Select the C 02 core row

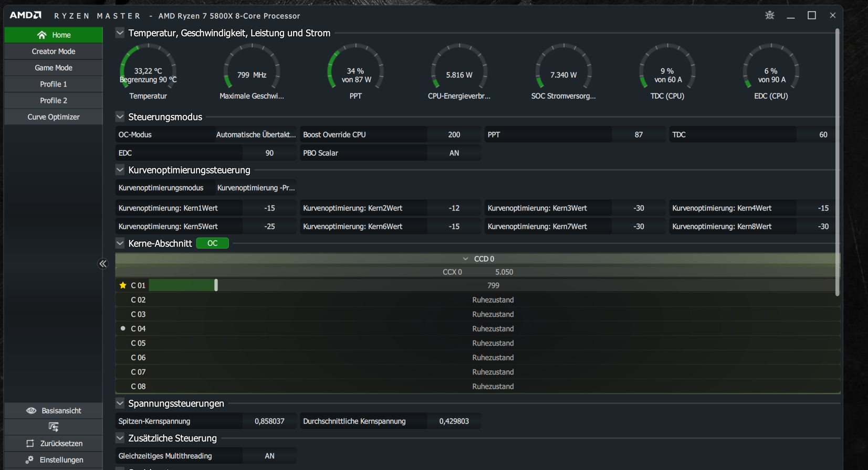[x=478, y=300]
